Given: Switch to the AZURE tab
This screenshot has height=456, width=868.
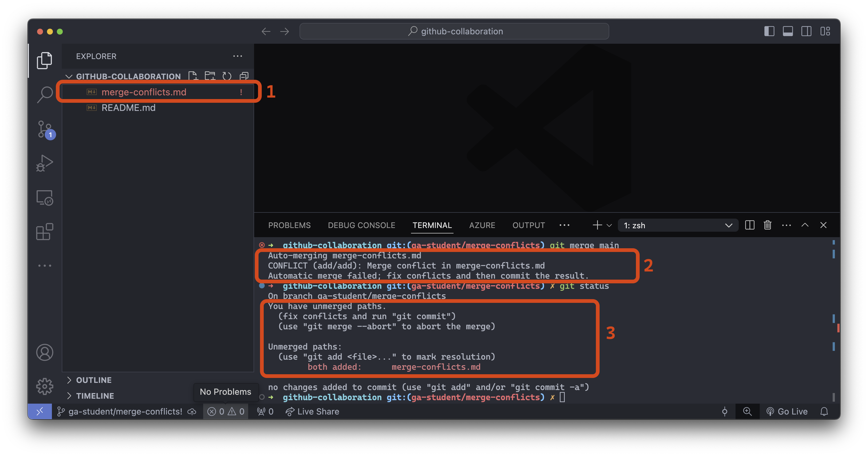Looking at the screenshot, I should click(482, 225).
